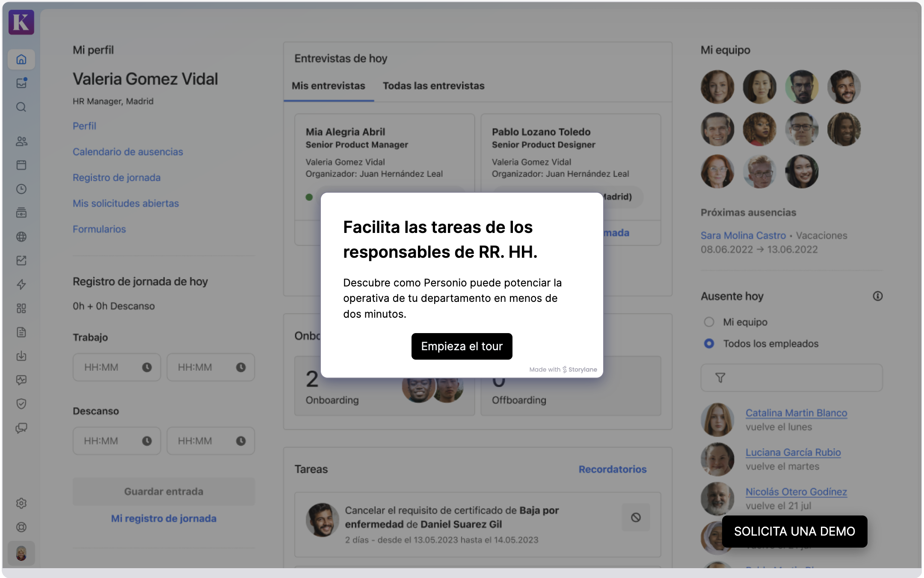Click Guardar entrada button
The width and height of the screenshot is (924, 578).
(x=163, y=491)
